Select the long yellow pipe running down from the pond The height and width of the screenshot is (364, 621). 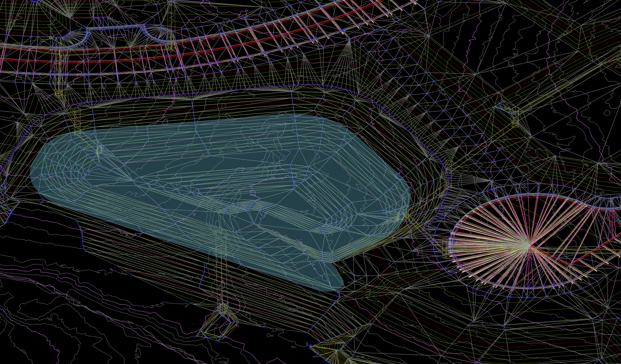pos(222,270)
